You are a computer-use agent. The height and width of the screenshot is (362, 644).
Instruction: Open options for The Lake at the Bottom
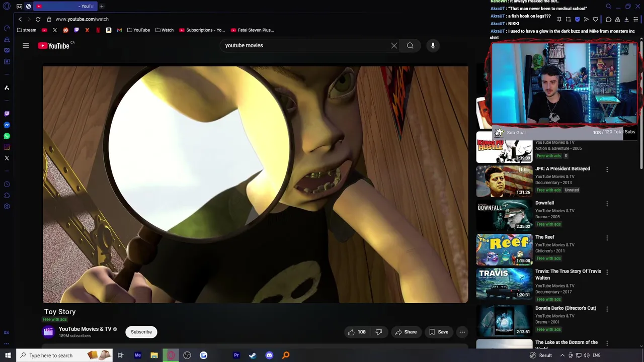[x=607, y=343]
